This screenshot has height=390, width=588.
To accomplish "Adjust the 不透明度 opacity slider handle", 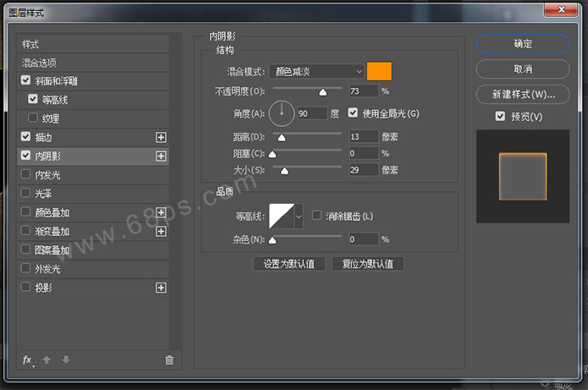I will [x=322, y=92].
